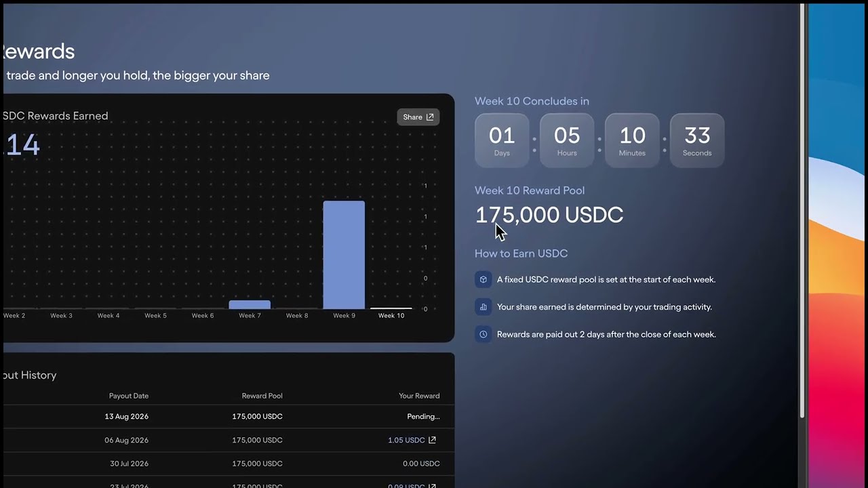Click the Days countdown tile
Screen dimensions: 868x488
(502, 140)
